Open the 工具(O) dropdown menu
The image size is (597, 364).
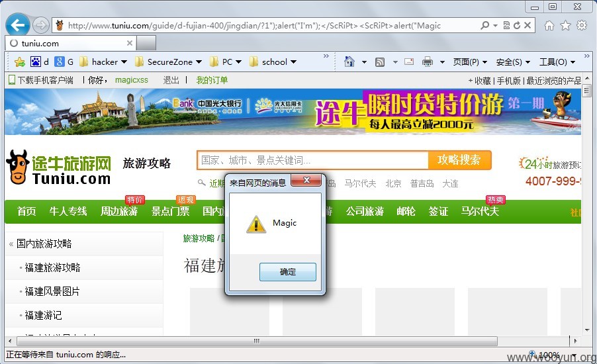[x=557, y=62]
